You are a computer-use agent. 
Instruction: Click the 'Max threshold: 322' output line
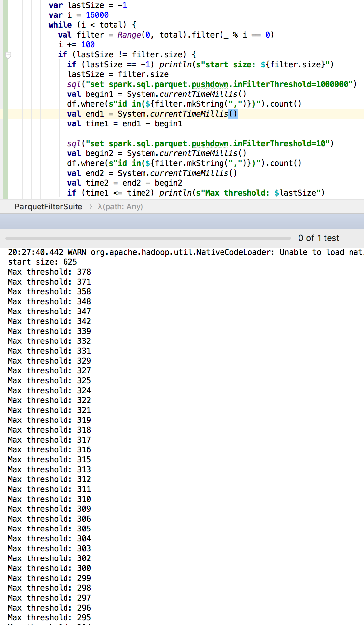(x=49, y=400)
